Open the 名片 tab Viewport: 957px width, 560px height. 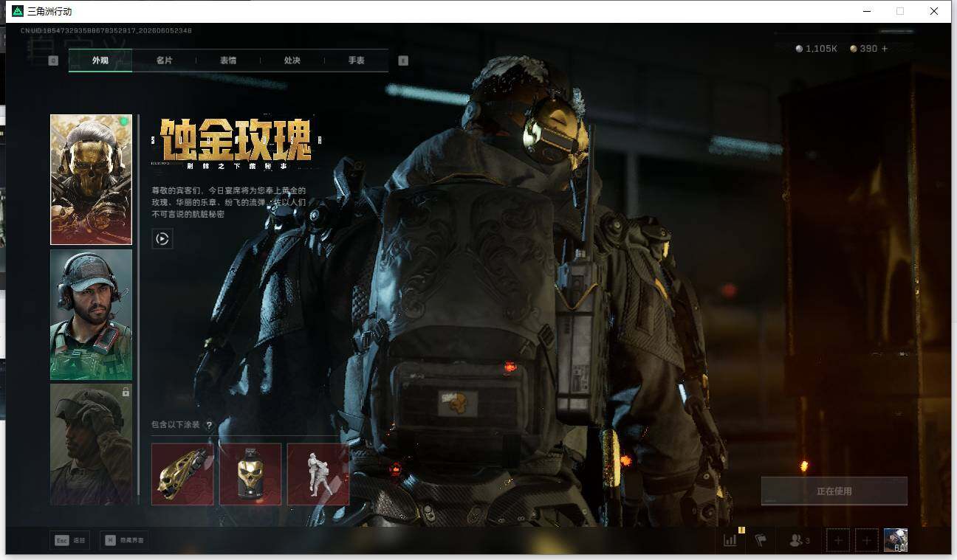click(x=164, y=61)
